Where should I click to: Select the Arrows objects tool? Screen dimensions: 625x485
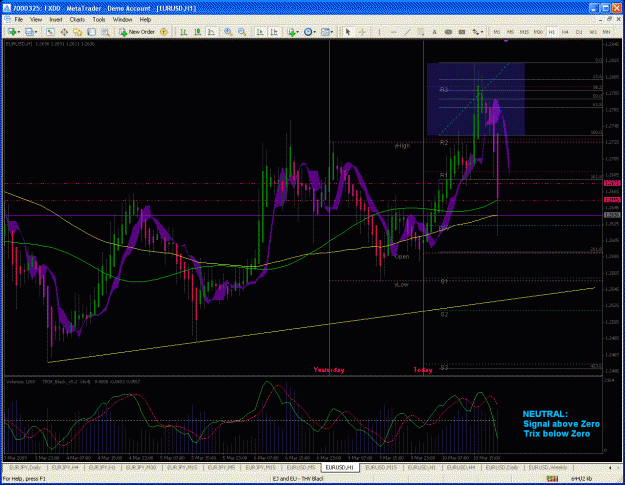click(475, 32)
